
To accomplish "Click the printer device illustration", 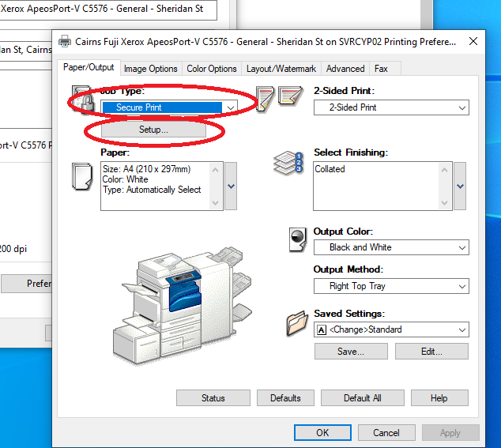I will tap(183, 305).
